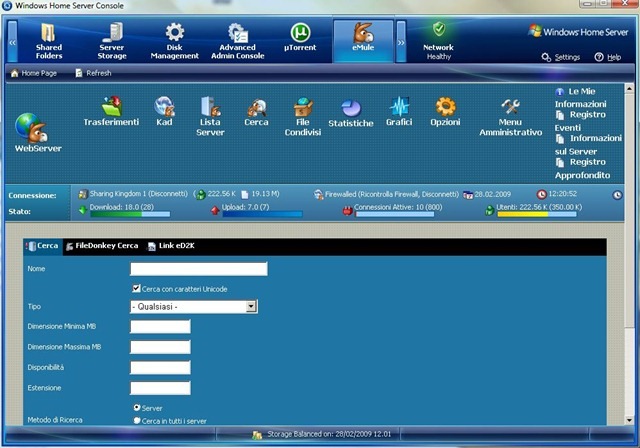Viewport: 640px width, 448px height.
Task: Open the Statistiche pie chart page
Action: click(351, 113)
